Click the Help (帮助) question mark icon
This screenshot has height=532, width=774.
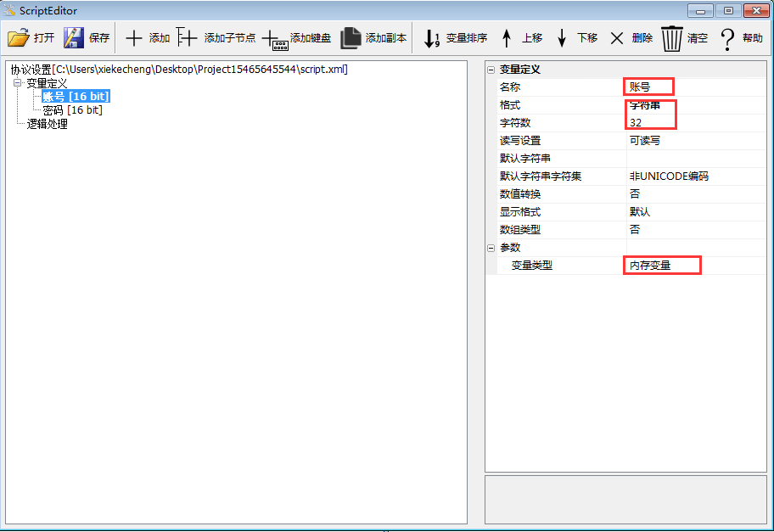pyautogui.click(x=727, y=39)
